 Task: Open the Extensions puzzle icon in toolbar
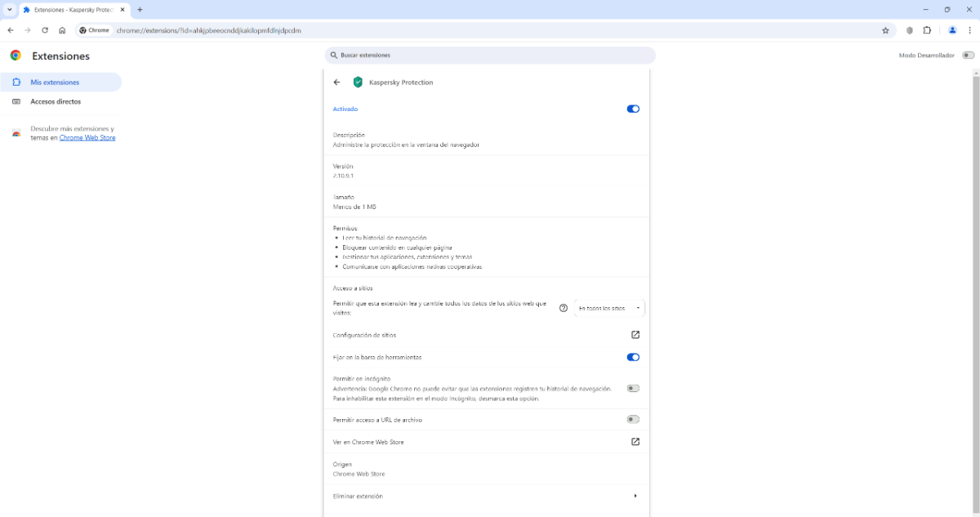tap(927, 30)
